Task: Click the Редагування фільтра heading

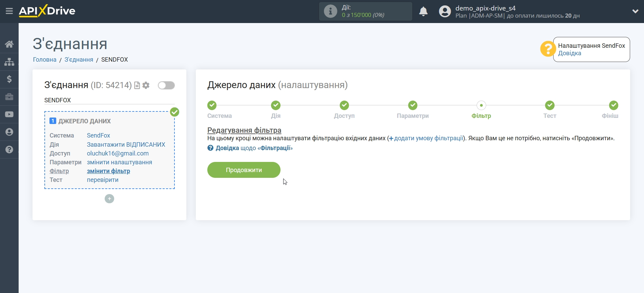Action: 244,130
